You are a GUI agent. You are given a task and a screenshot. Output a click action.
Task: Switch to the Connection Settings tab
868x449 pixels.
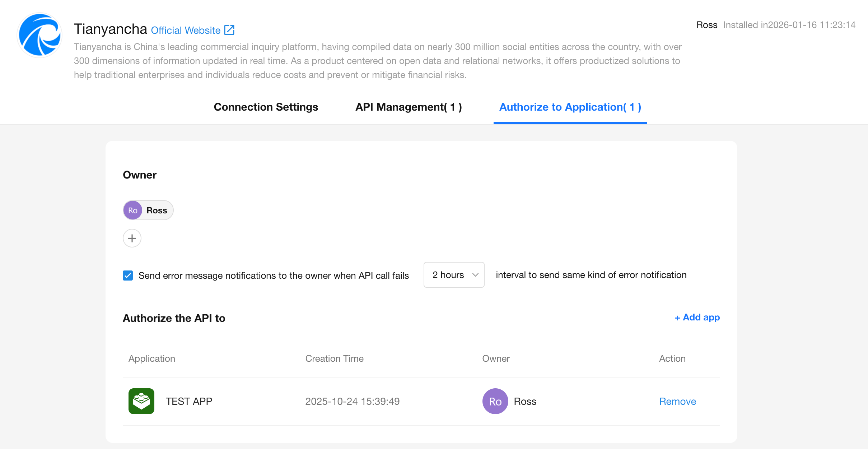point(266,107)
